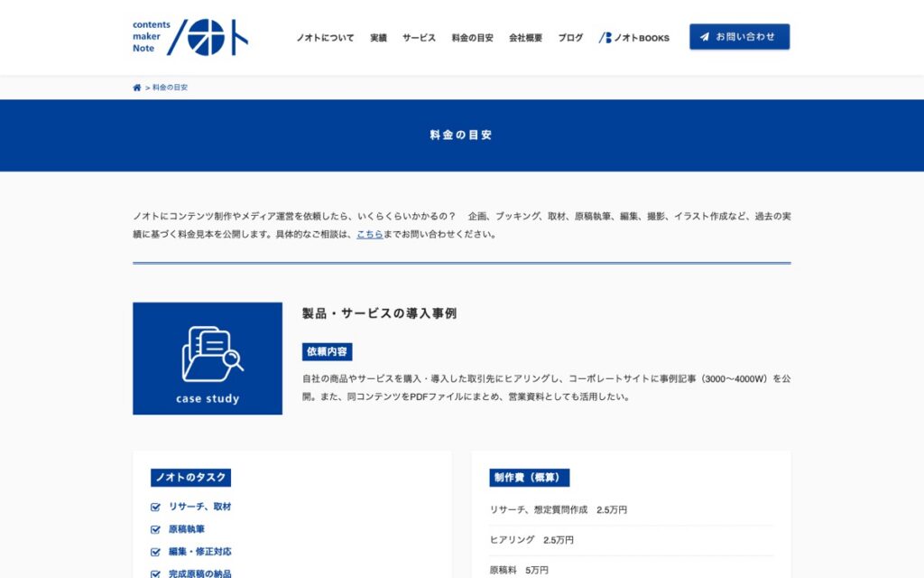The image size is (924, 578).
Task: Open サービス menu item
Action: pos(419,38)
